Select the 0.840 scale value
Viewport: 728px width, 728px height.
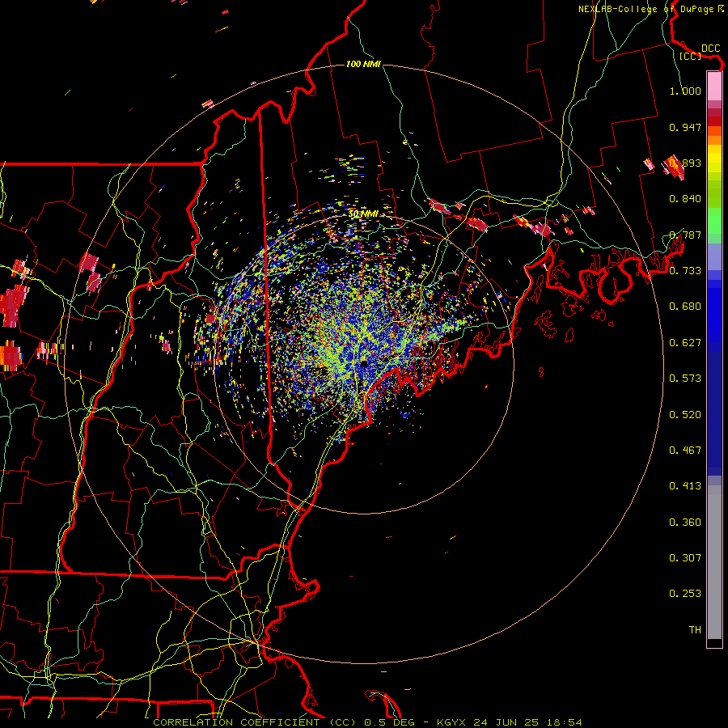click(685, 199)
